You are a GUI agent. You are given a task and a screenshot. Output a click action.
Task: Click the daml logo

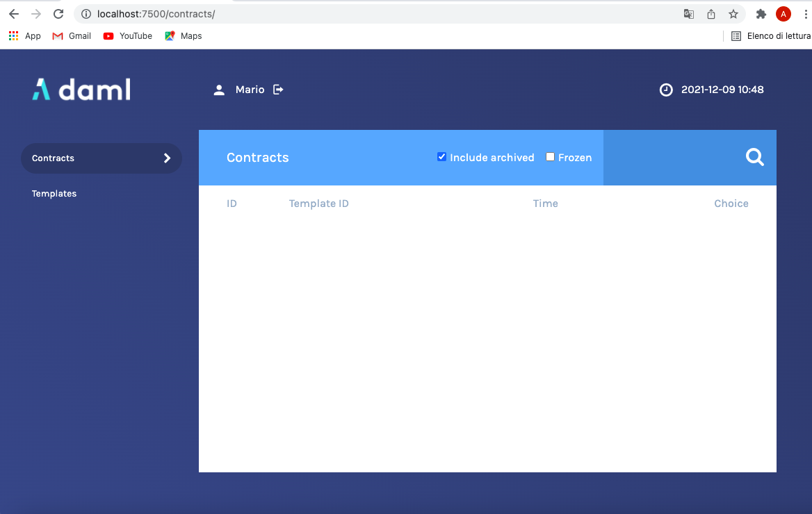(81, 90)
